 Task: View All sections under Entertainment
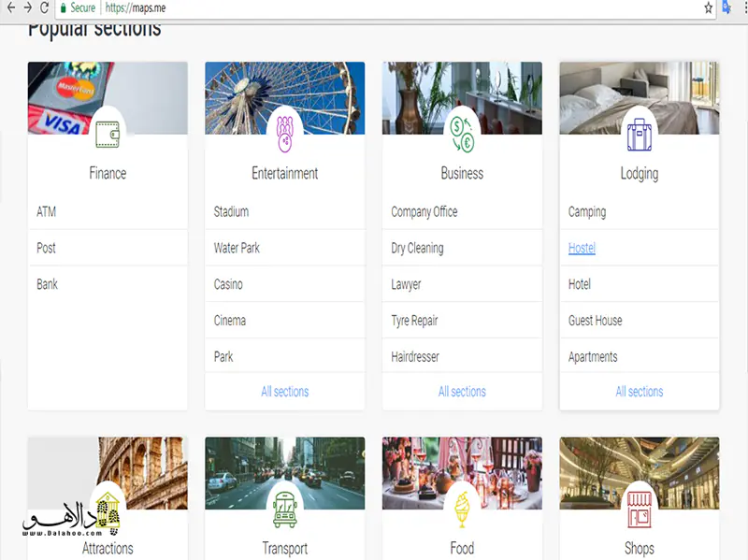point(285,392)
